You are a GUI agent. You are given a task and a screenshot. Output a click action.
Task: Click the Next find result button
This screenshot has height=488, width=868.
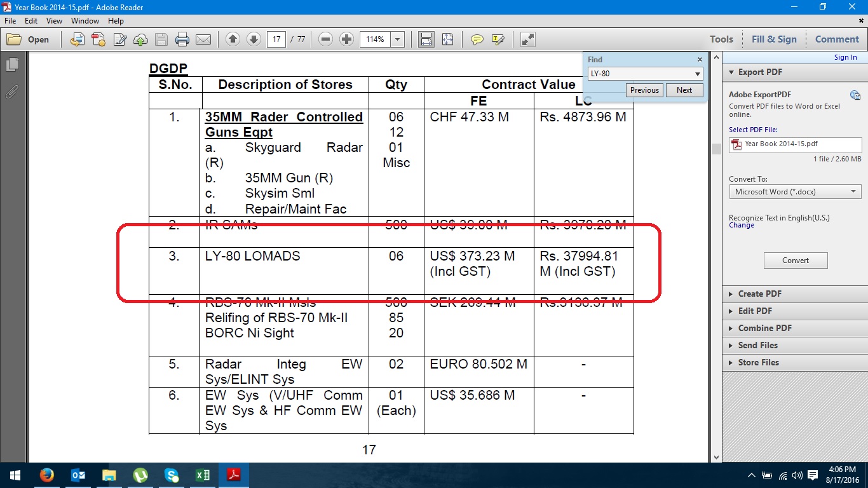[x=684, y=90]
